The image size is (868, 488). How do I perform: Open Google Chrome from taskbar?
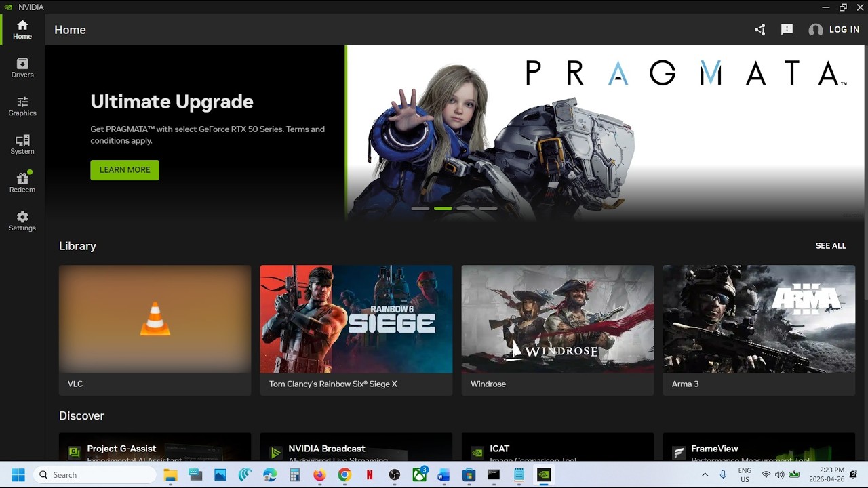(x=344, y=475)
